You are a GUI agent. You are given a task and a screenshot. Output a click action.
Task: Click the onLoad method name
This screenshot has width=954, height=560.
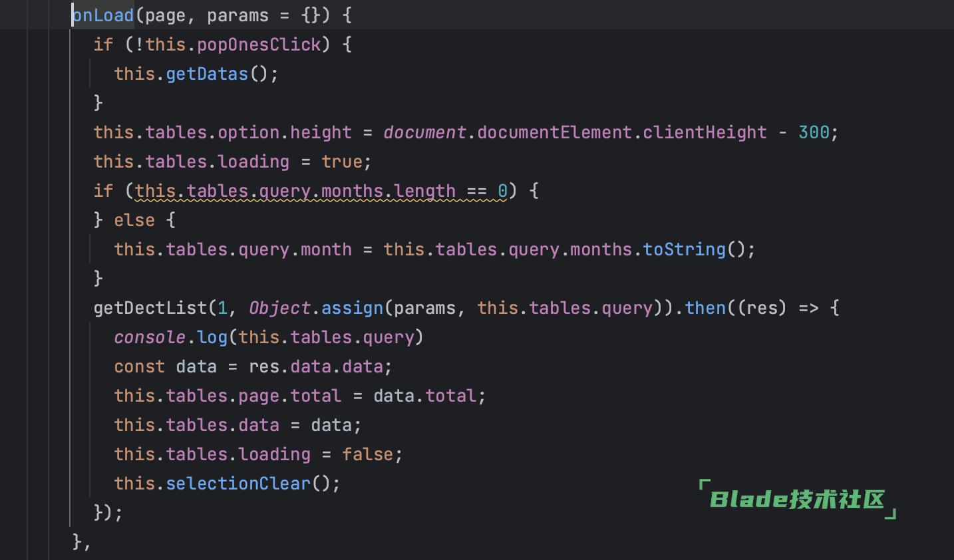click(x=103, y=15)
